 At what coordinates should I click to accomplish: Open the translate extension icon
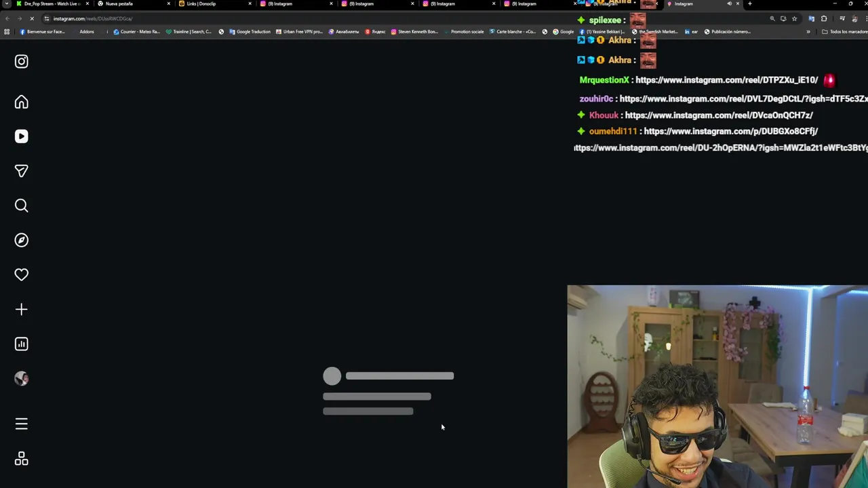click(812, 18)
